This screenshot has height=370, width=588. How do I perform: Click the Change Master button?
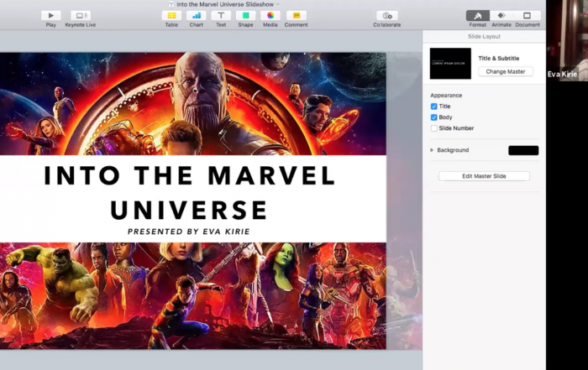[506, 71]
